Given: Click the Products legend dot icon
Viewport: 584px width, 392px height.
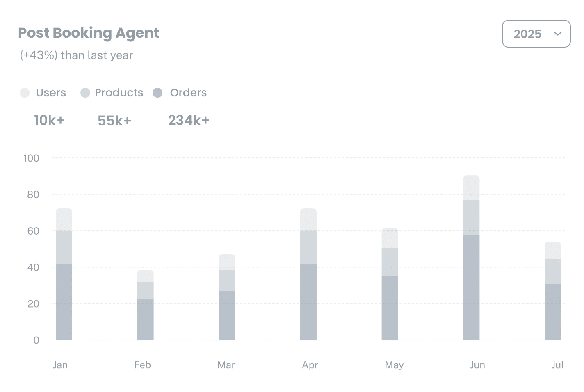Looking at the screenshot, I should click(85, 93).
